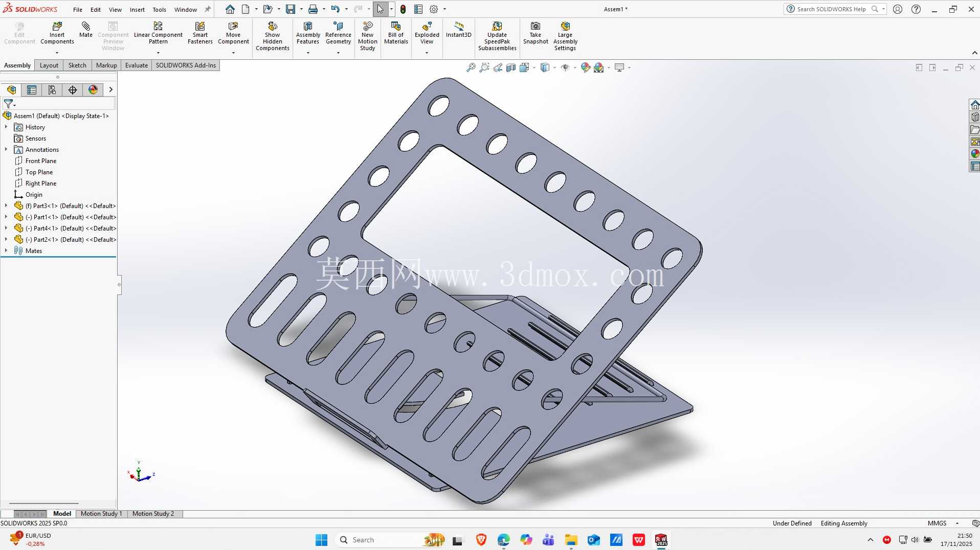Image resolution: width=980 pixels, height=550 pixels.
Task: Select the Zoom to Area tool
Action: click(484, 67)
